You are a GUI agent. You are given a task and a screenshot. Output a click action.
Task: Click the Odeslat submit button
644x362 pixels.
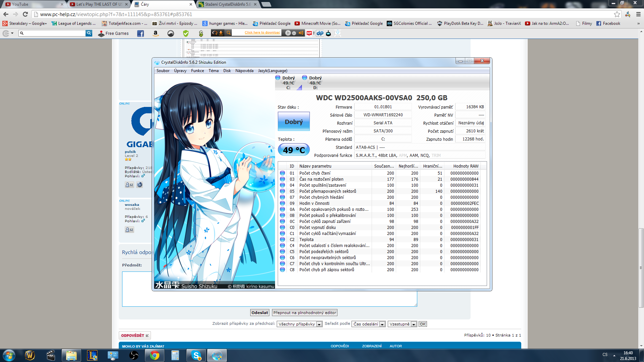click(260, 313)
